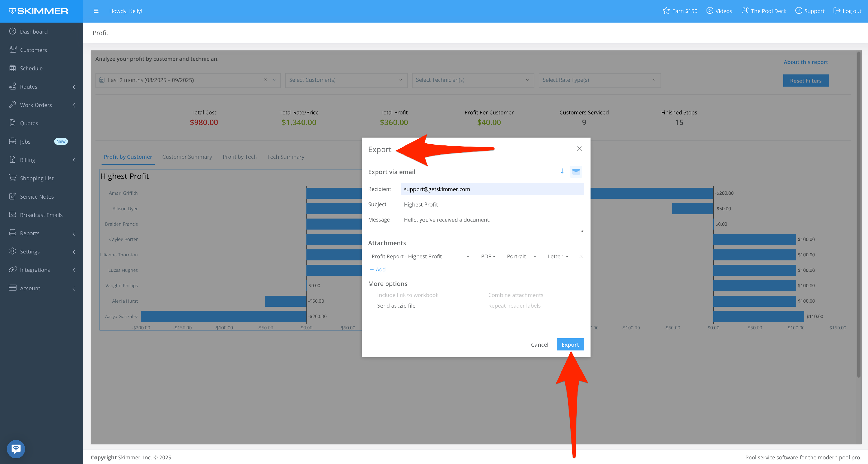The height and width of the screenshot is (464, 868).
Task: Click Add to attach another report
Action: 378,269
